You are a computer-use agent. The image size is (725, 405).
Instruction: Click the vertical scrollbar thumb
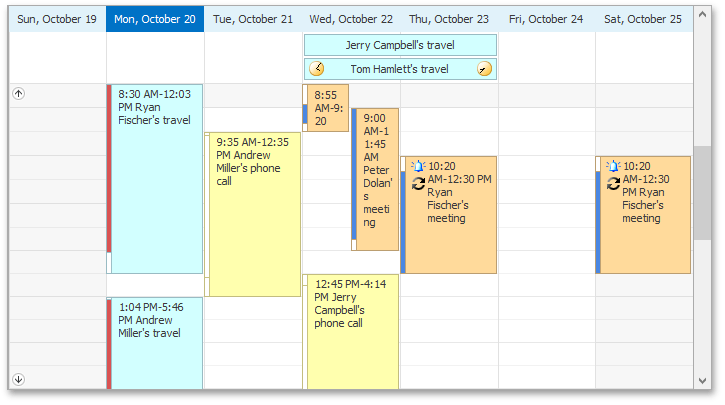(703, 192)
